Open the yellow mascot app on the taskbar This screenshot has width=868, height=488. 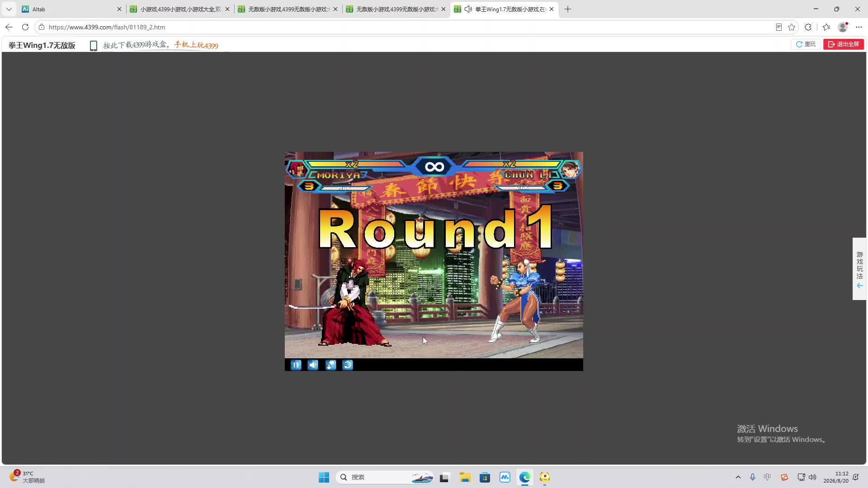(x=544, y=477)
